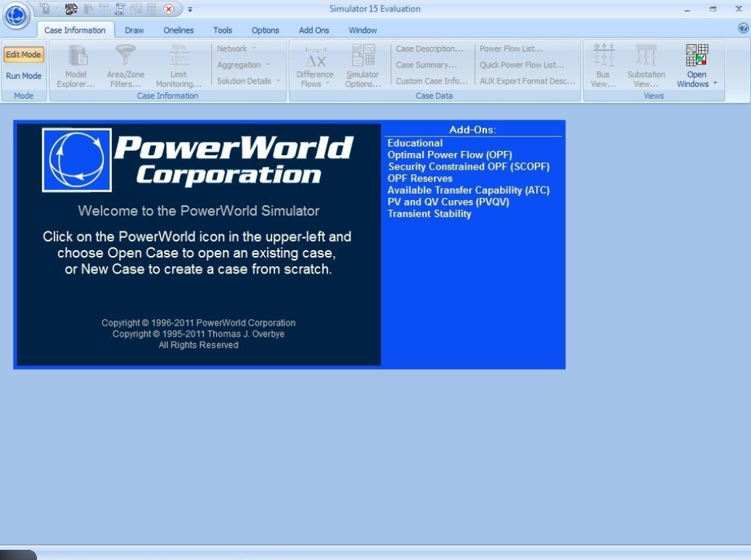Click Case Description button

point(430,49)
